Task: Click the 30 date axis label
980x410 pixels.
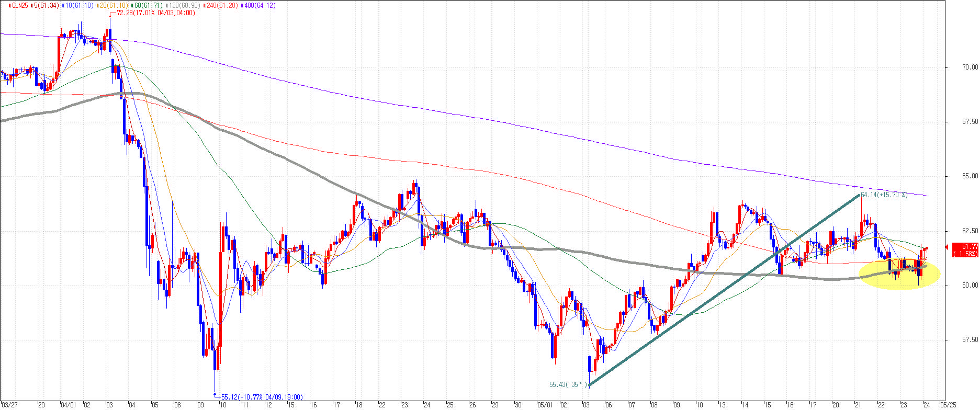Action: [518, 405]
